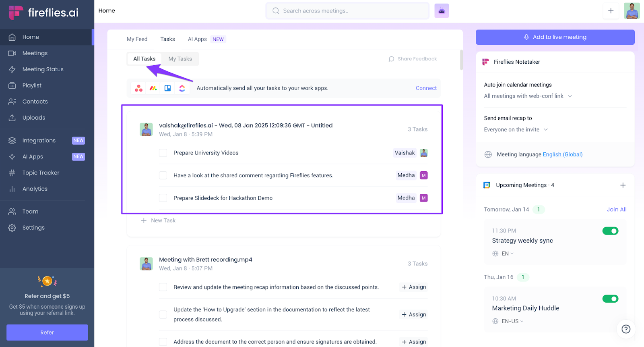Toggle notetaker for Strategy weekly sync

pyautogui.click(x=610, y=231)
